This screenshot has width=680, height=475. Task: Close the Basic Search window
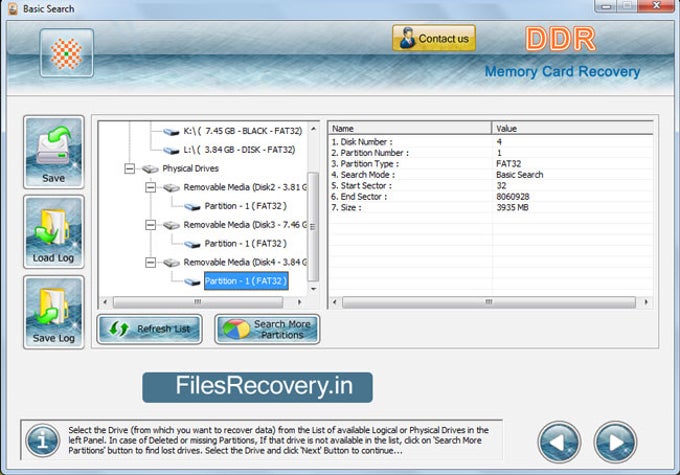(x=656, y=6)
